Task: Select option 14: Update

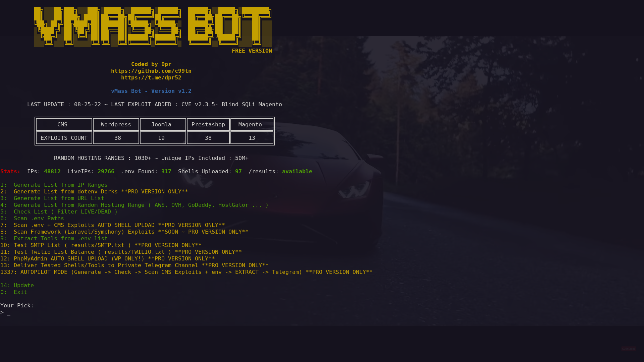Action: (23, 286)
